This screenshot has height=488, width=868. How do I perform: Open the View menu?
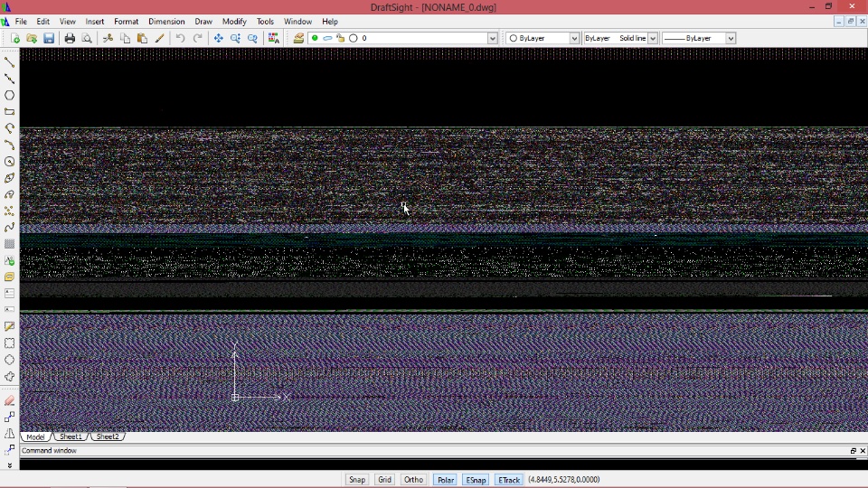pyautogui.click(x=68, y=22)
